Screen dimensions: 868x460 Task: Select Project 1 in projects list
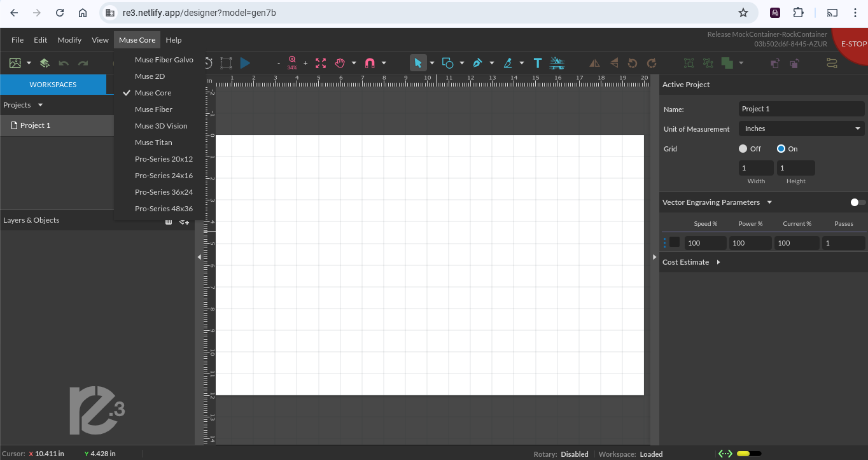pyautogui.click(x=57, y=125)
